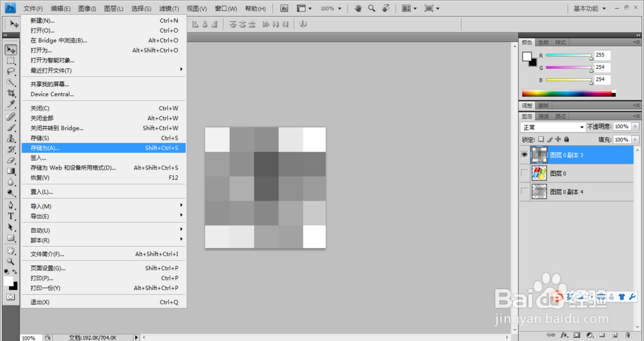The image size is (644, 341).
Task: Switch to the 通道 tab
Action: (544, 116)
